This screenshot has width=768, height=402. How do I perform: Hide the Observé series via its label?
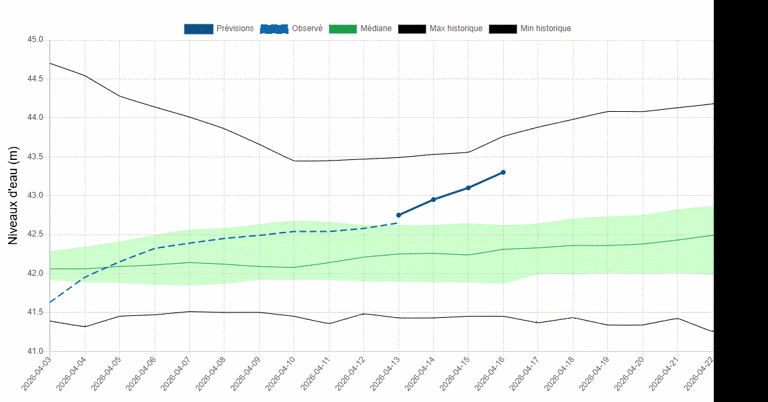coord(308,29)
